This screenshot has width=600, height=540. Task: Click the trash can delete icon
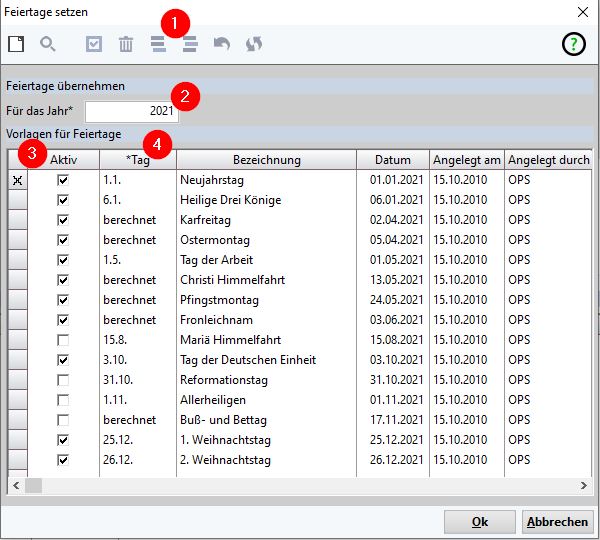pyautogui.click(x=126, y=44)
